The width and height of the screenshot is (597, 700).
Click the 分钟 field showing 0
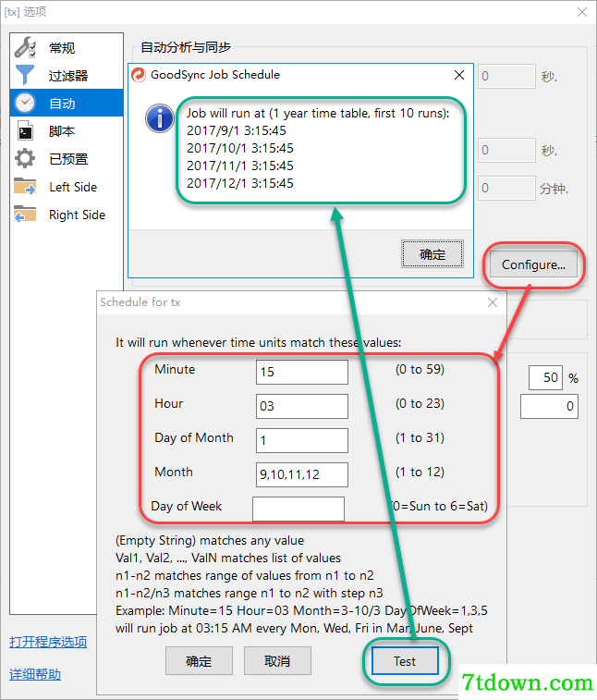coord(506,188)
